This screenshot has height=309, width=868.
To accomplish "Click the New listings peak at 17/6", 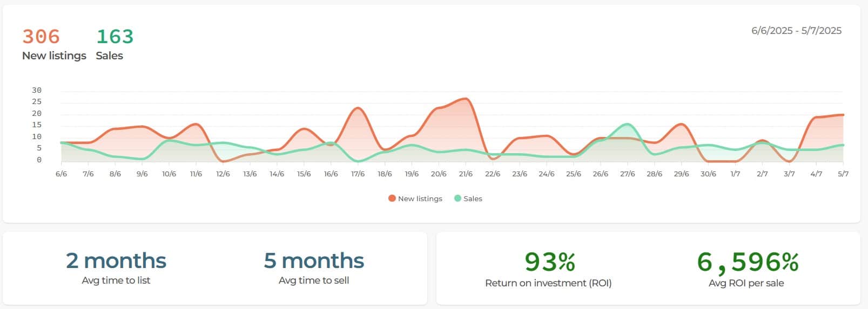I will coord(358,108).
